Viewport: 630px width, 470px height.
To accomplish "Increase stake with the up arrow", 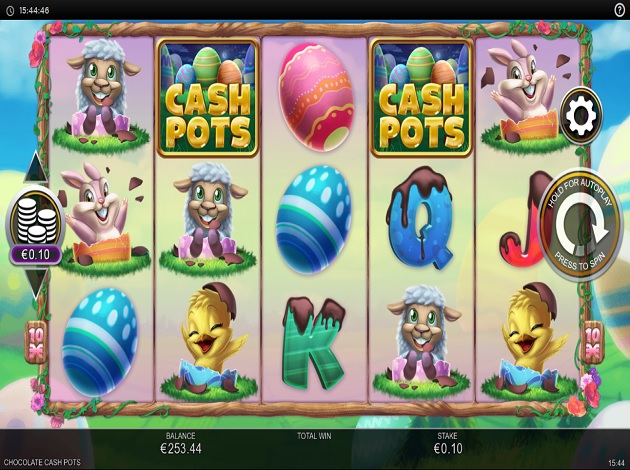I will (x=36, y=167).
